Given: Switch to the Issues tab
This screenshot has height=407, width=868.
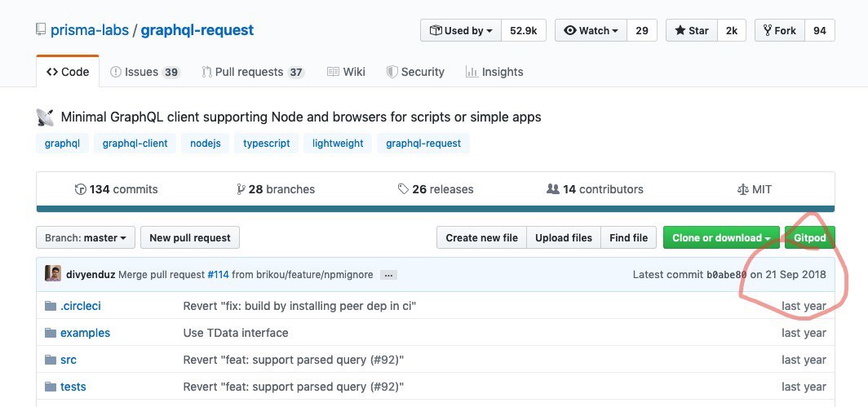Looking at the screenshot, I should 145,72.
